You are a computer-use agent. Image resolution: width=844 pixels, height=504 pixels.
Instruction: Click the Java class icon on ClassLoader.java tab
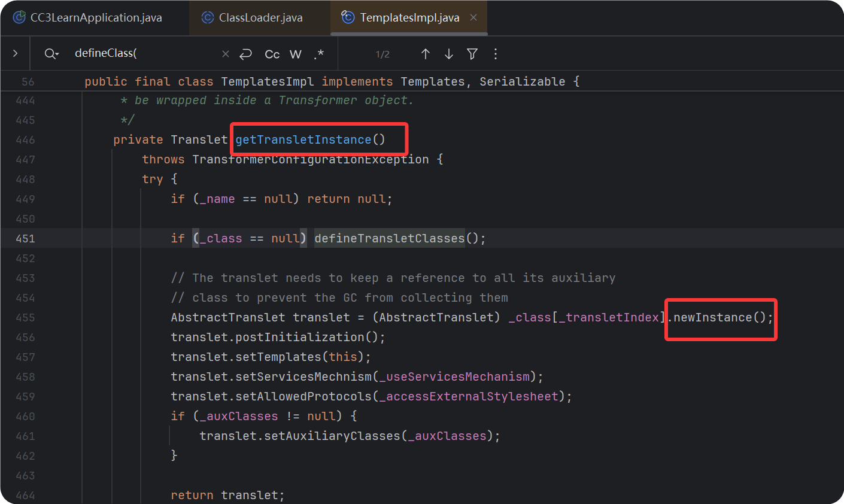pyautogui.click(x=208, y=17)
